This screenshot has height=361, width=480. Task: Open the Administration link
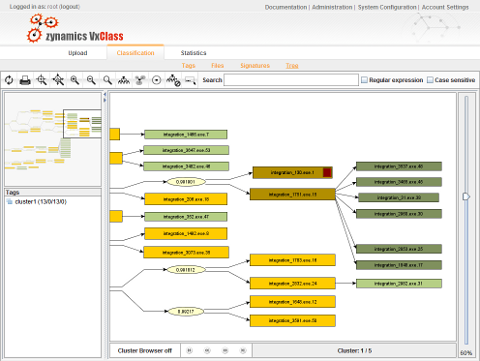(332, 7)
